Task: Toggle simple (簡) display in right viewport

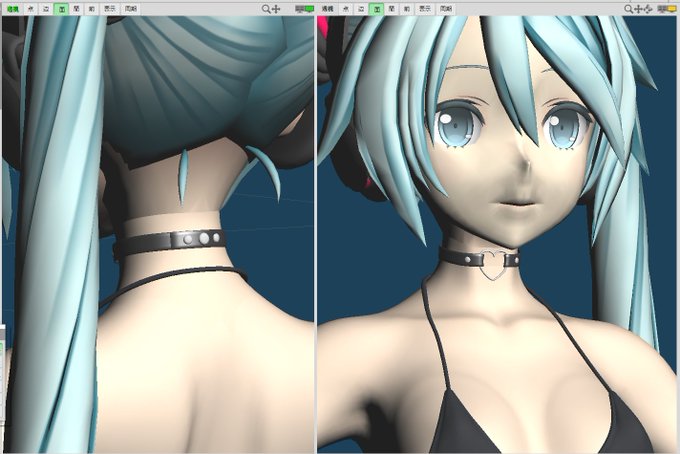Action: [x=392, y=9]
